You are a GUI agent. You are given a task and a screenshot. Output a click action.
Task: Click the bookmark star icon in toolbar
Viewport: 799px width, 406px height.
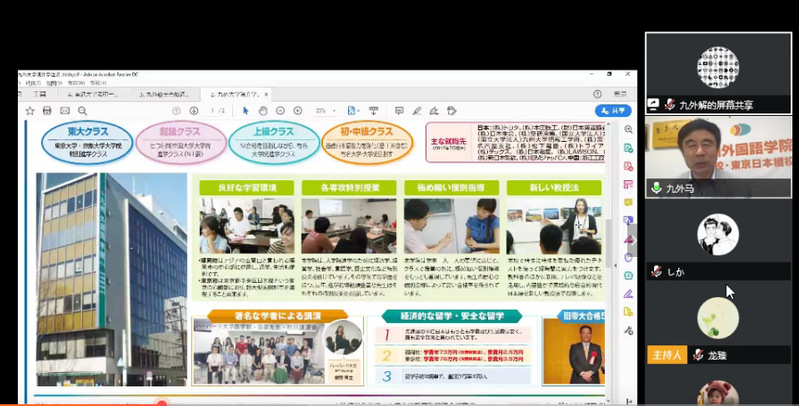point(30,110)
